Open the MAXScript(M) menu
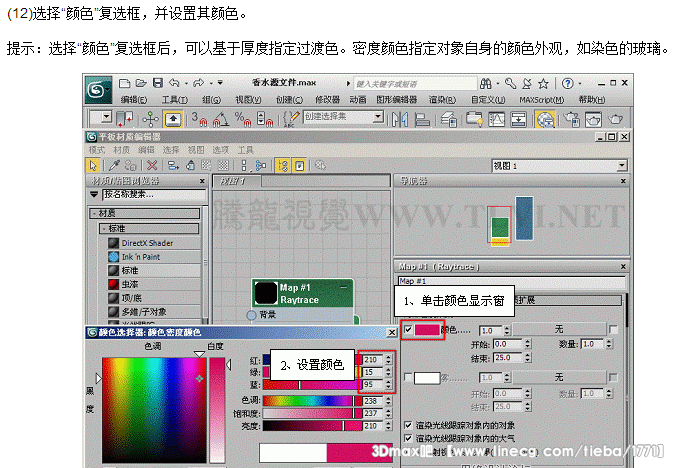This screenshot has width=693, height=468. point(541,99)
